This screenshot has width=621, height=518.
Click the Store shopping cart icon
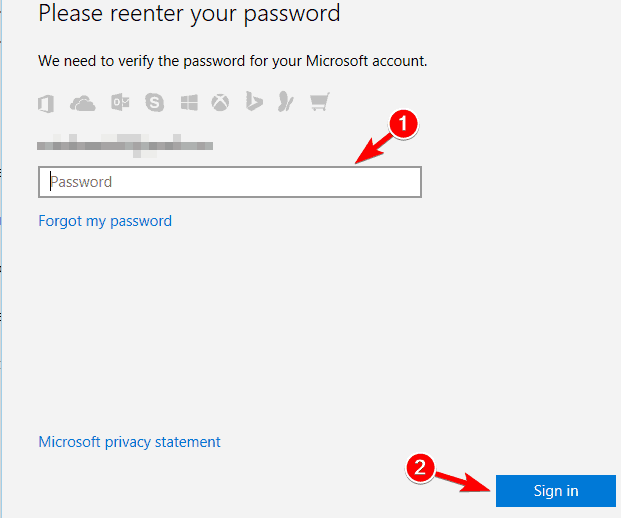319,102
